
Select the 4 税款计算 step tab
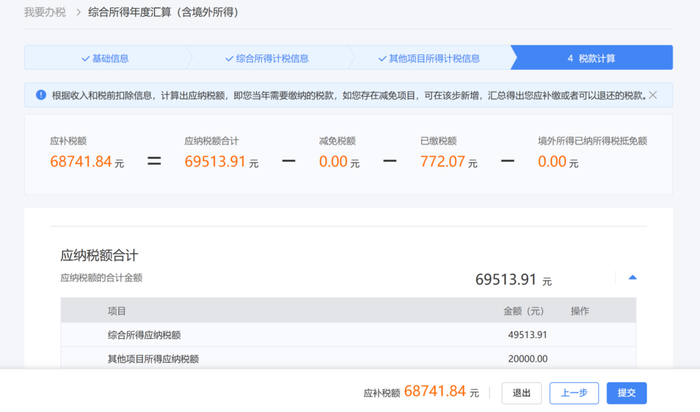(x=592, y=58)
